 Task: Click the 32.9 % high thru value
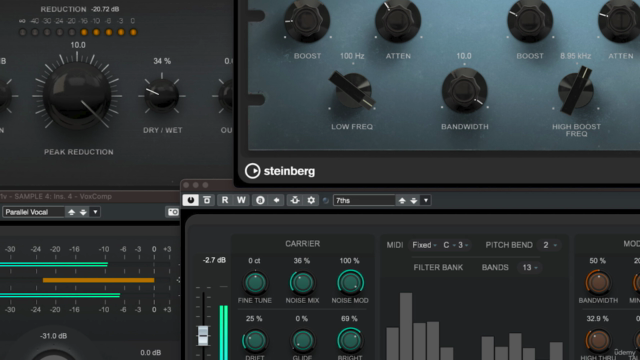[x=598, y=319]
